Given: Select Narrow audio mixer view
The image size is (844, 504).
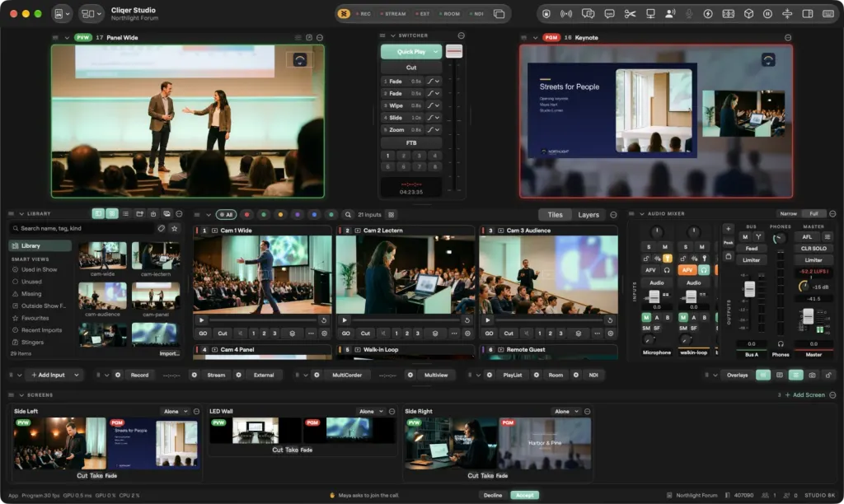Looking at the screenshot, I should 788,213.
